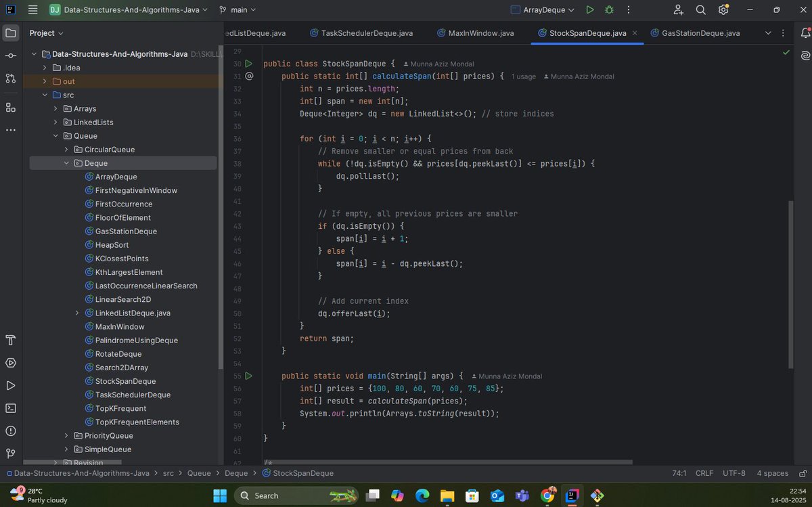Click the CRLF line separator widget
This screenshot has height=507, width=812.
click(704, 473)
